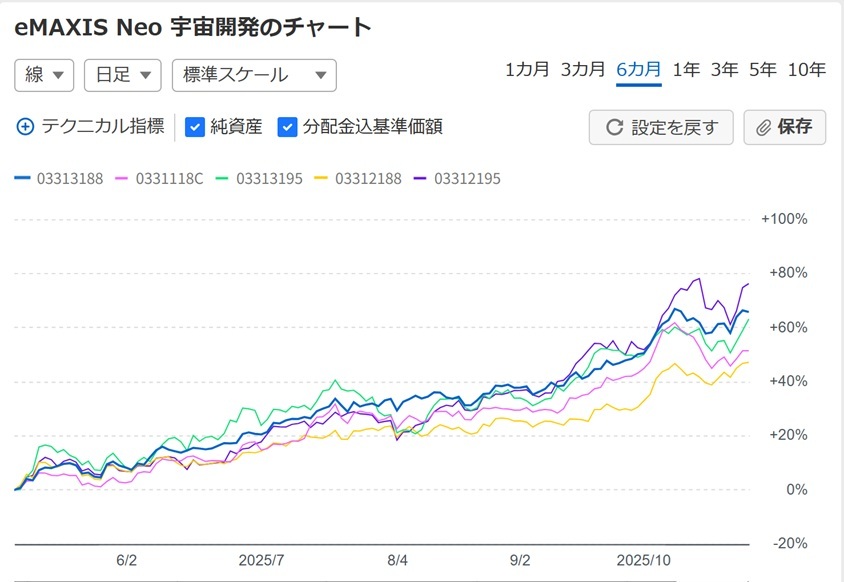Viewport: 844px width, 582px height.
Task: Click the reload icon in 設定を戻す
Action: coord(614,128)
